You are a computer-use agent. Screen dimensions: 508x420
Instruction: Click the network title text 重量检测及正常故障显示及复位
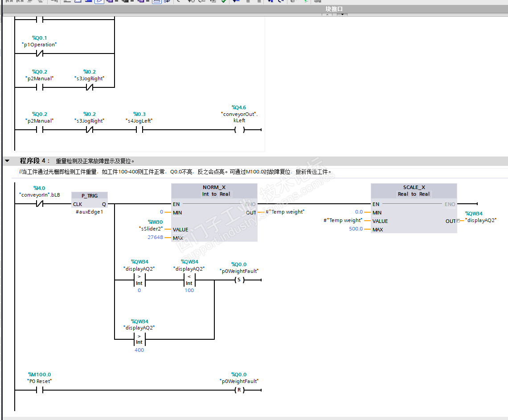click(x=95, y=161)
